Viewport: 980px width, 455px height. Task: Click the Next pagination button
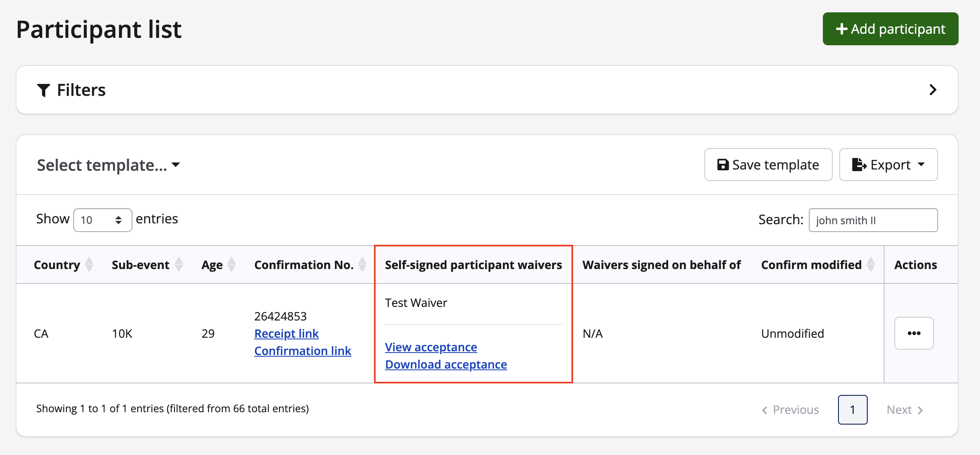click(x=904, y=410)
